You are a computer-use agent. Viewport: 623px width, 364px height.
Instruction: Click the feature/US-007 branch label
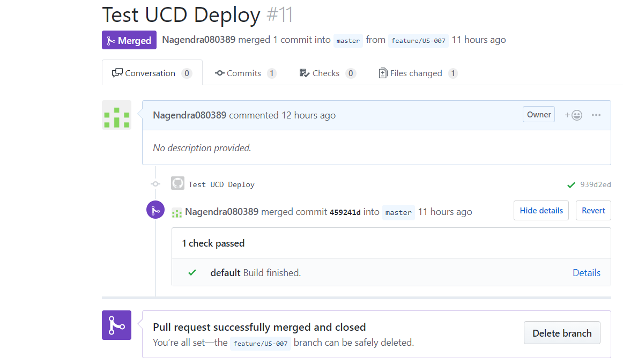pos(418,40)
